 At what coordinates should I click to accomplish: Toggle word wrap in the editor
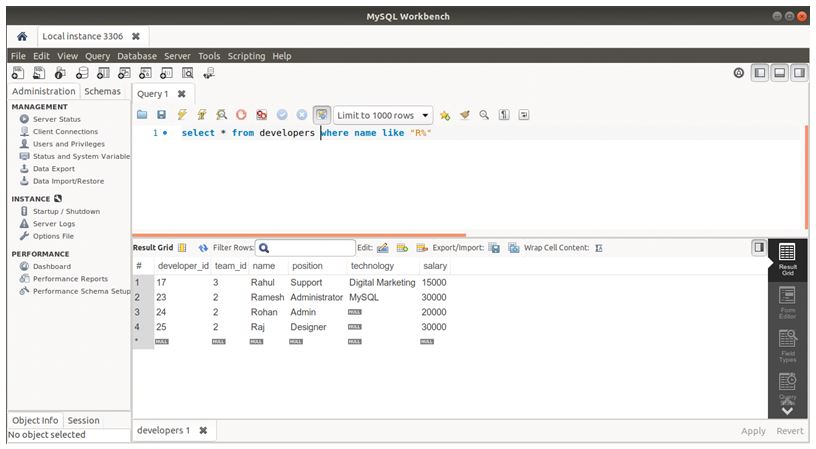pos(524,115)
